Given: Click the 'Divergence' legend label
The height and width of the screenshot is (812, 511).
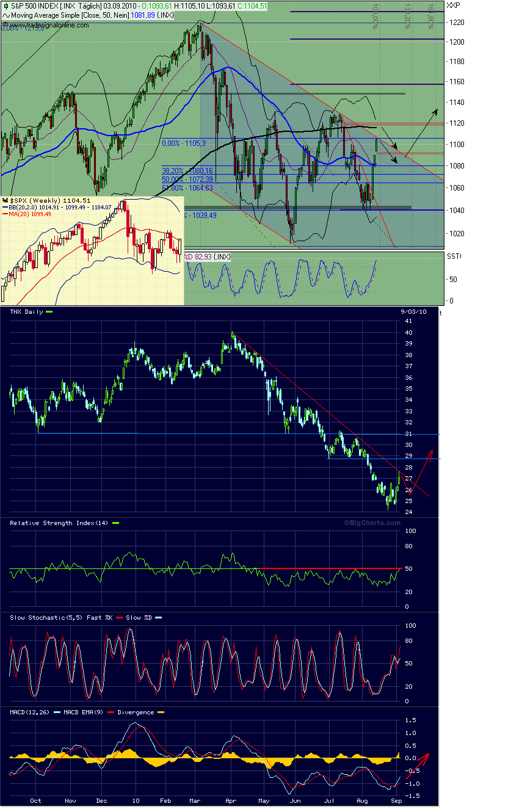Looking at the screenshot, I should pos(137,712).
